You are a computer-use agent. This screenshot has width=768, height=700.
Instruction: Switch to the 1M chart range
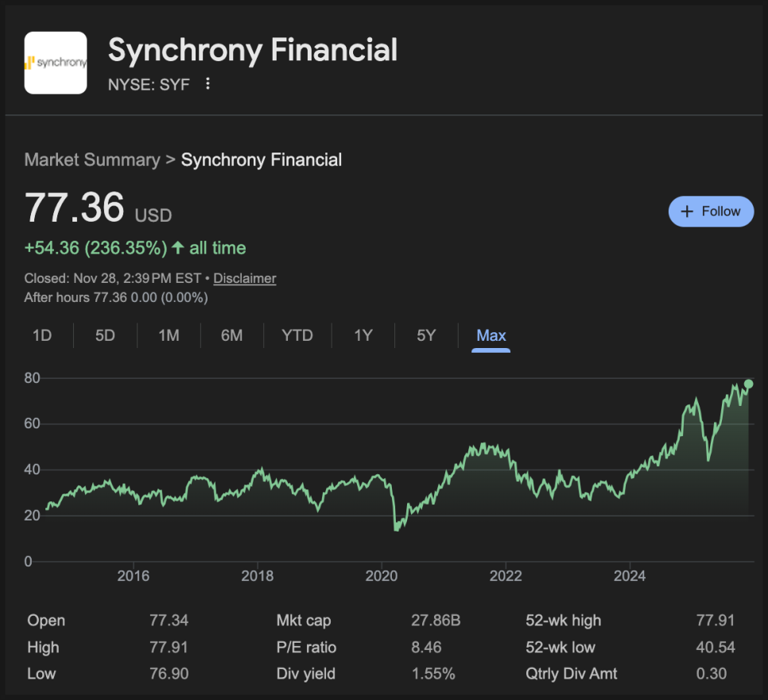click(x=169, y=335)
